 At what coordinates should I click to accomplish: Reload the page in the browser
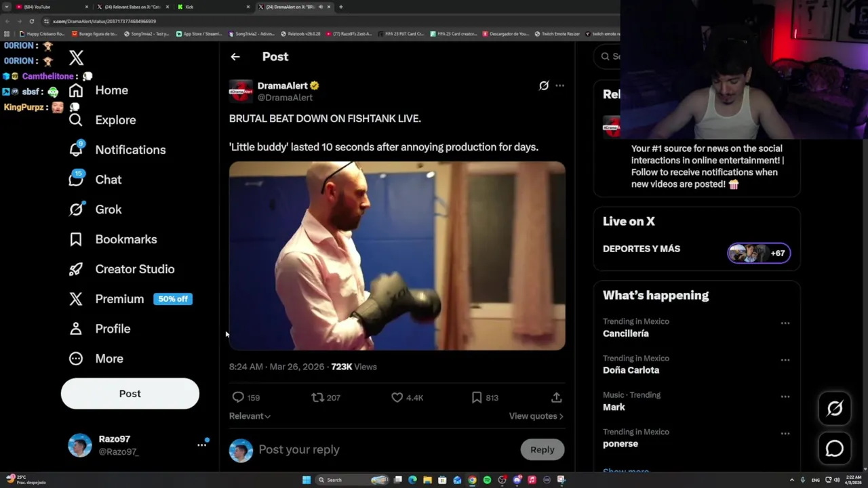31,21
